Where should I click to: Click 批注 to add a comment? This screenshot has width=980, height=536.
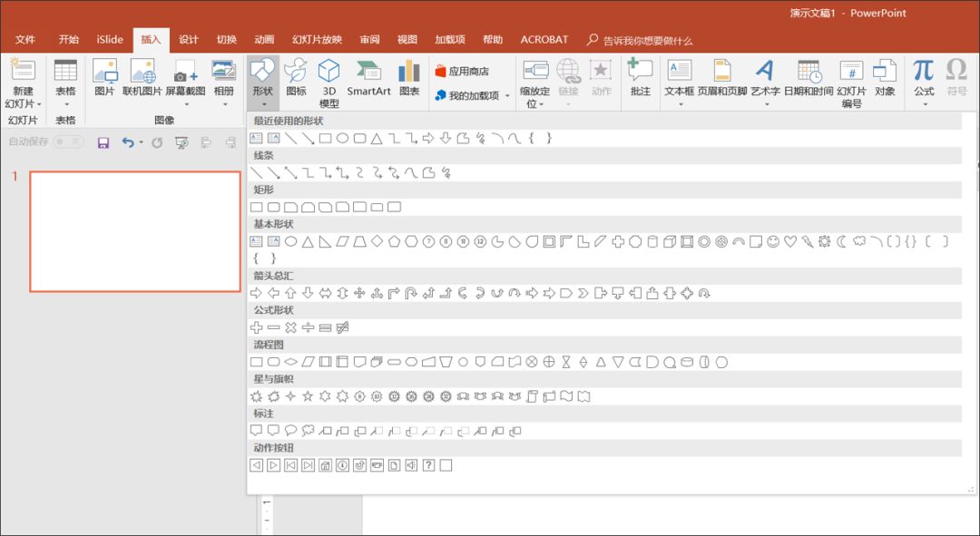pyautogui.click(x=641, y=79)
